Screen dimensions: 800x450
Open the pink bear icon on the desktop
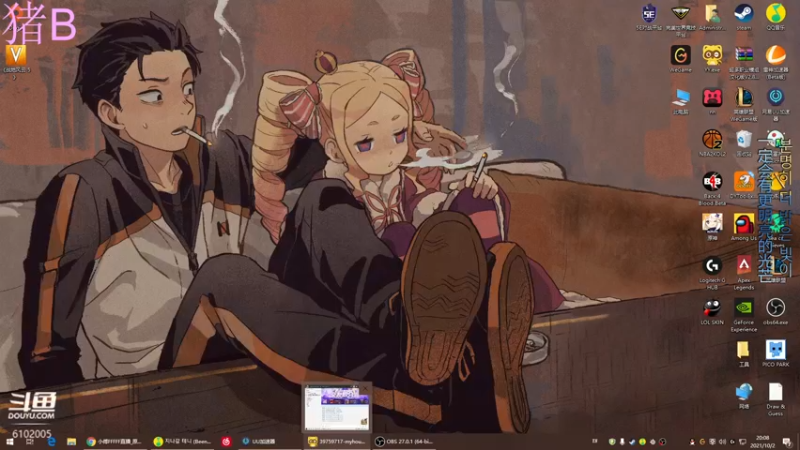[712, 101]
